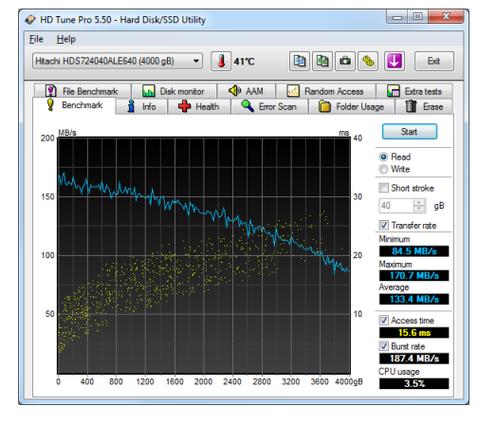Click the thermometer temperature icon
Screen dimensions: 496x425
(221, 61)
